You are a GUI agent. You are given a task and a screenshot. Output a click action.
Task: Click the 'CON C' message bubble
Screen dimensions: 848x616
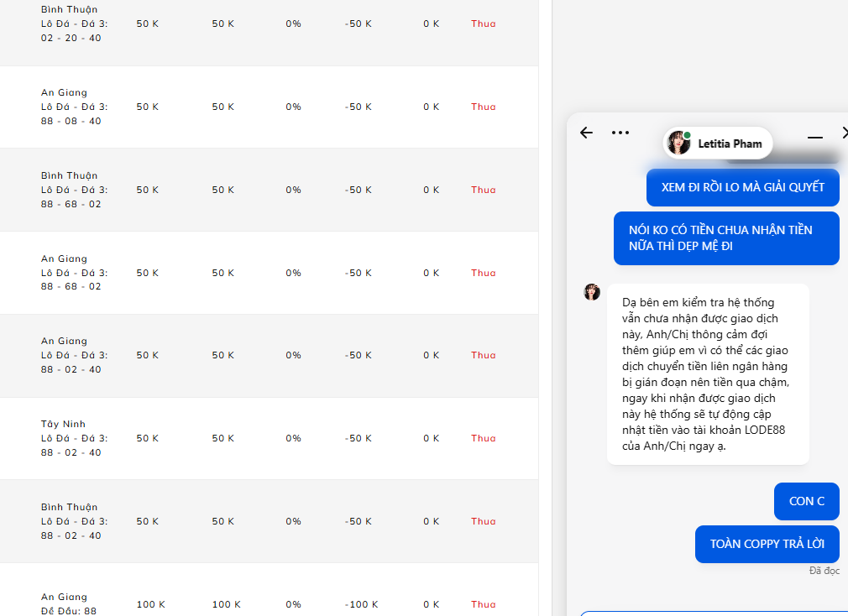click(806, 501)
